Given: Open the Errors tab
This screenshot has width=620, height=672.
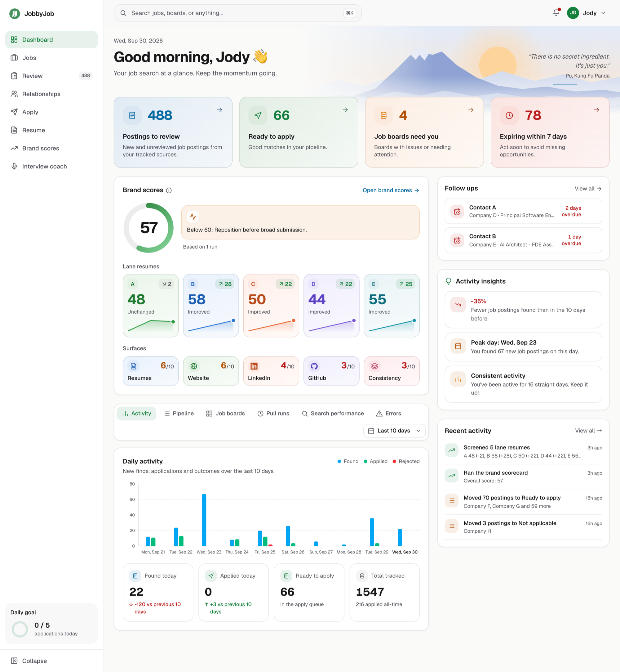Looking at the screenshot, I should pos(388,414).
